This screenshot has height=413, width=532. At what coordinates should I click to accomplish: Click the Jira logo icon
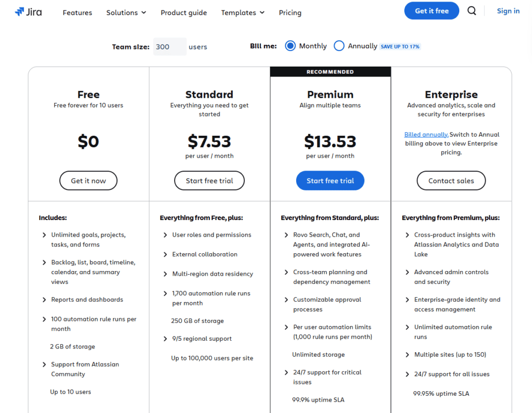click(20, 12)
